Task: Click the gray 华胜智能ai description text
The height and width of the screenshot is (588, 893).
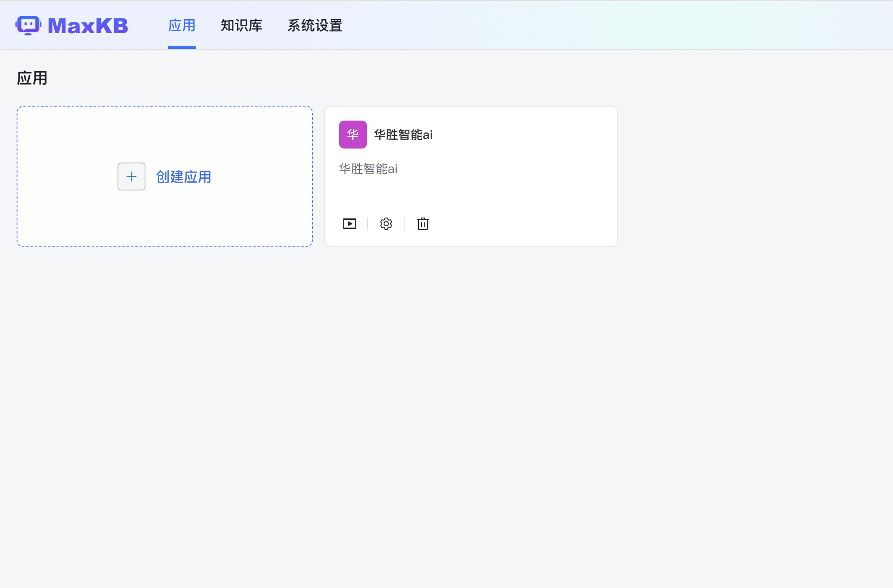Action: pyautogui.click(x=368, y=169)
